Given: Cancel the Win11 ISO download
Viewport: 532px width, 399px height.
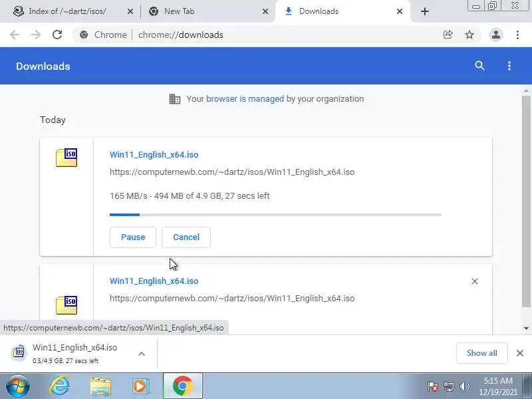Looking at the screenshot, I should [186, 237].
